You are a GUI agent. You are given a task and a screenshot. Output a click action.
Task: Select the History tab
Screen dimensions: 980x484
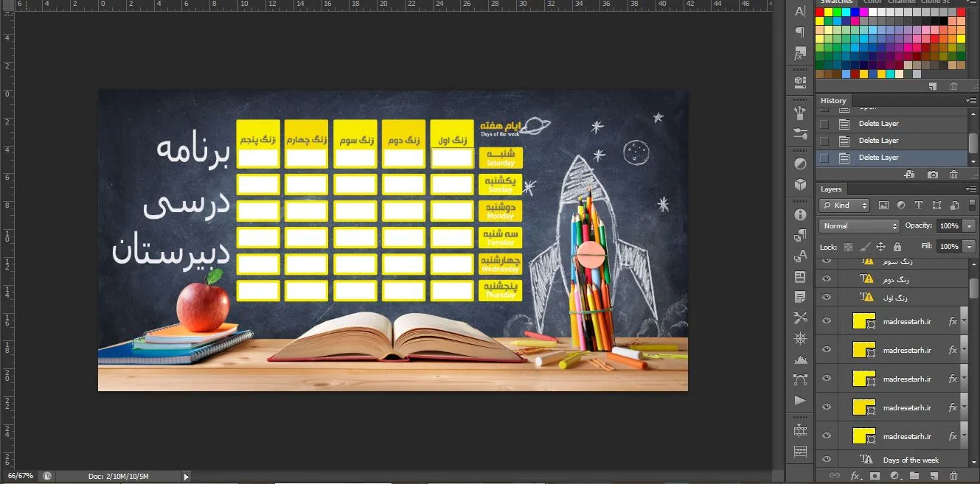(x=833, y=100)
